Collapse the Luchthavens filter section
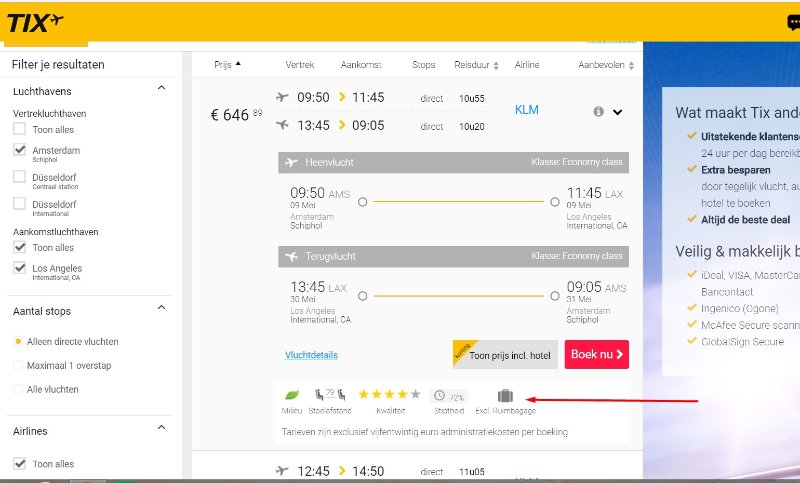The height and width of the screenshot is (483, 800). click(162, 90)
